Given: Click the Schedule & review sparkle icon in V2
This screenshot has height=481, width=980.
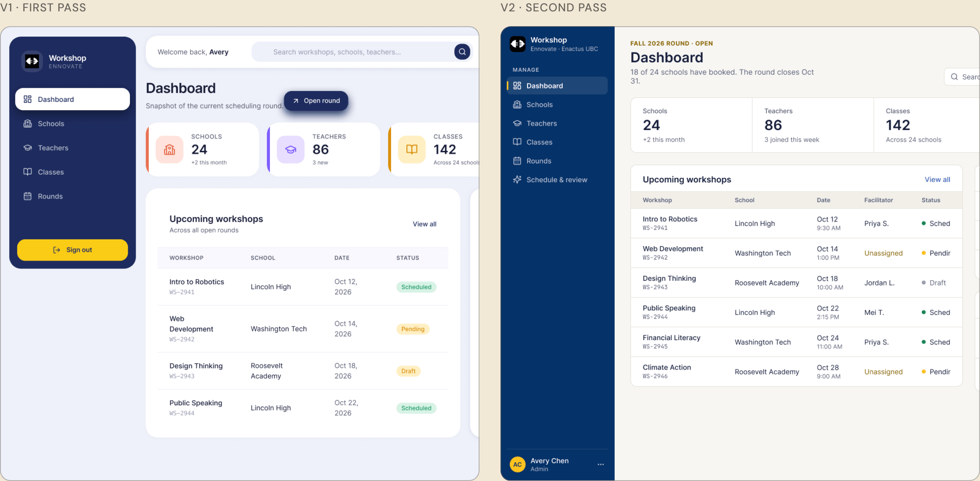Looking at the screenshot, I should pyautogui.click(x=517, y=180).
